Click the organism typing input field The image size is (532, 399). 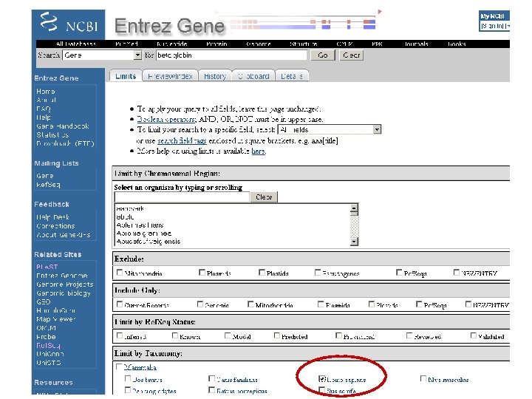point(182,197)
